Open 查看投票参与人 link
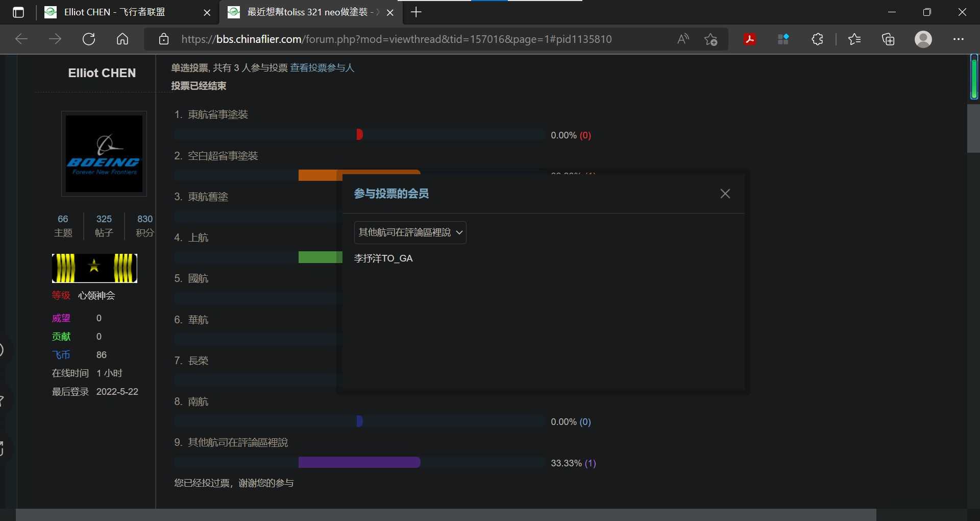980x521 pixels. (322, 68)
